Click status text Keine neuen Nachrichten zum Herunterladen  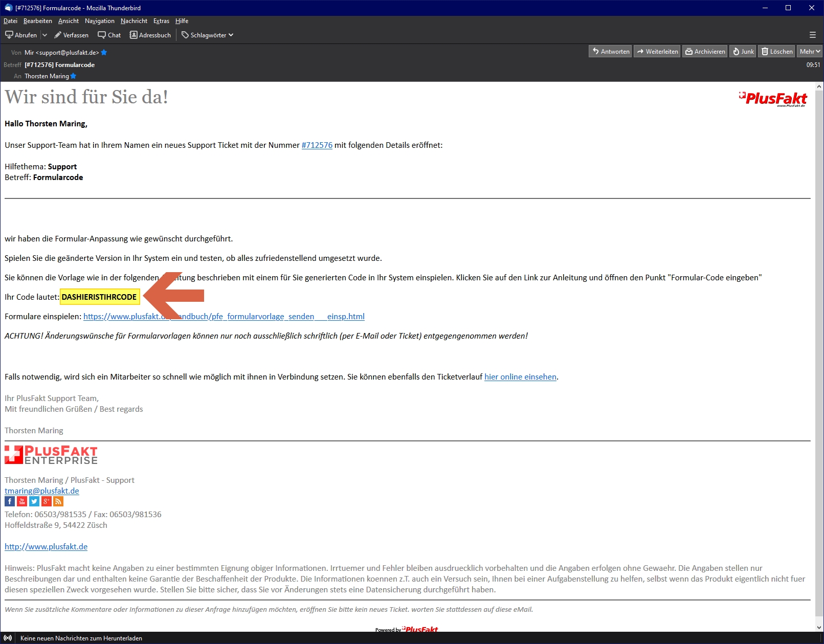click(81, 638)
